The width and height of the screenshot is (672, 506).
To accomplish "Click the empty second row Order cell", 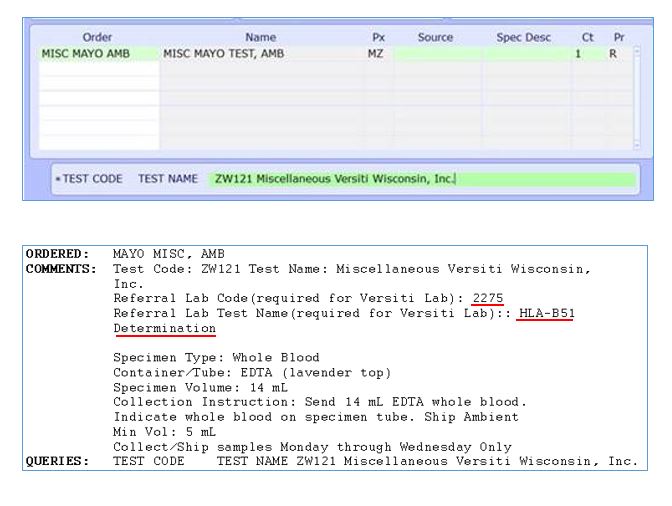I will point(98,70).
